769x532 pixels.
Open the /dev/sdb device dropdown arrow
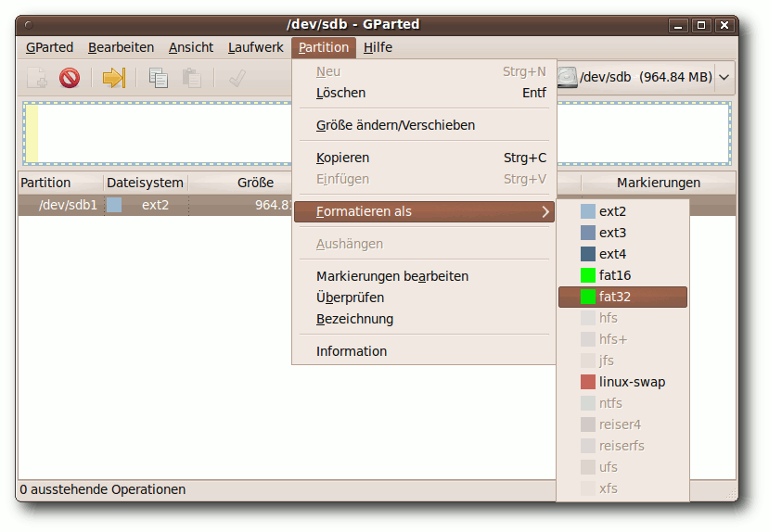tap(724, 78)
